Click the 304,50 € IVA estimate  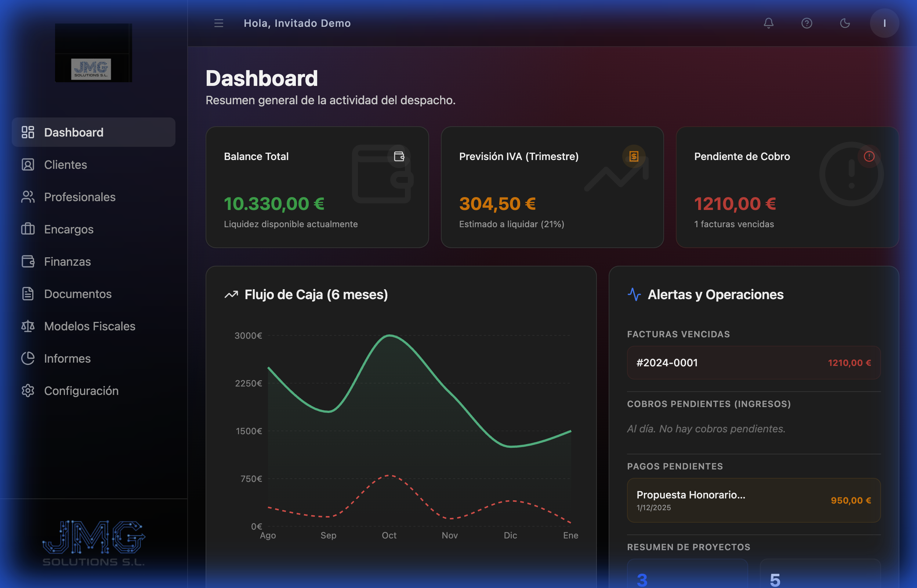(497, 203)
